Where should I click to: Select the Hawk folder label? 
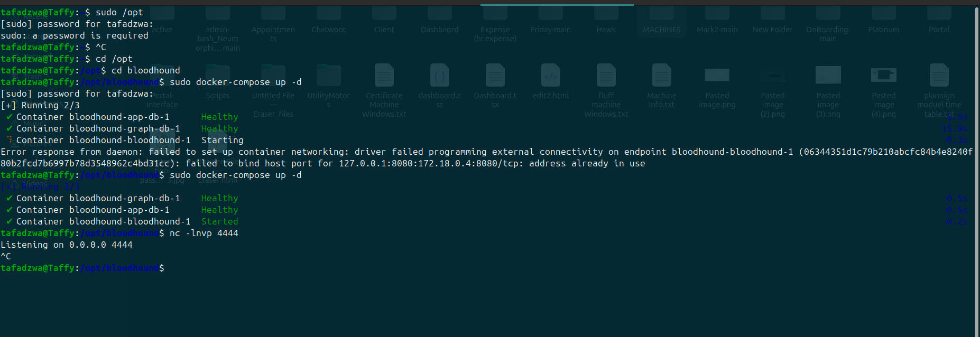(606, 30)
